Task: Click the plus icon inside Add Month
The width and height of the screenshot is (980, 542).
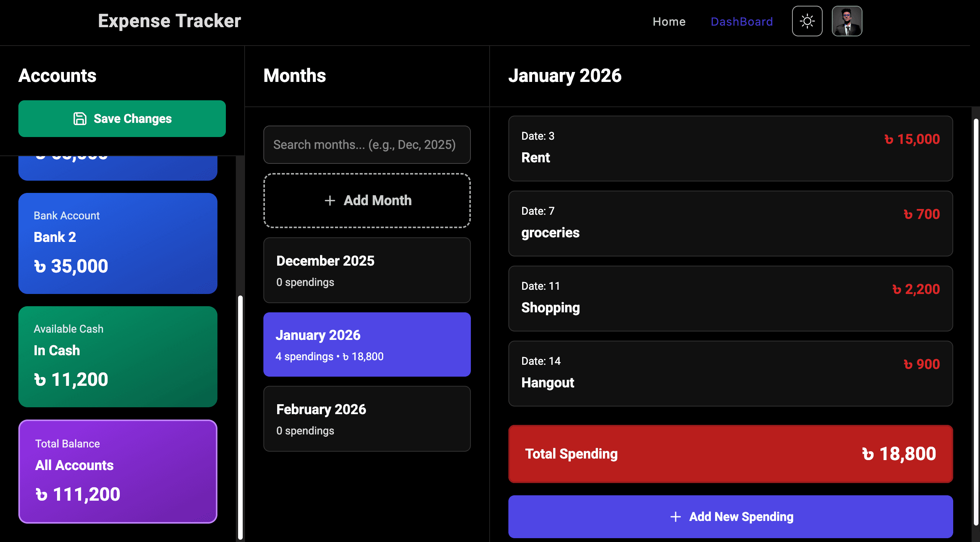Action: [330, 201]
